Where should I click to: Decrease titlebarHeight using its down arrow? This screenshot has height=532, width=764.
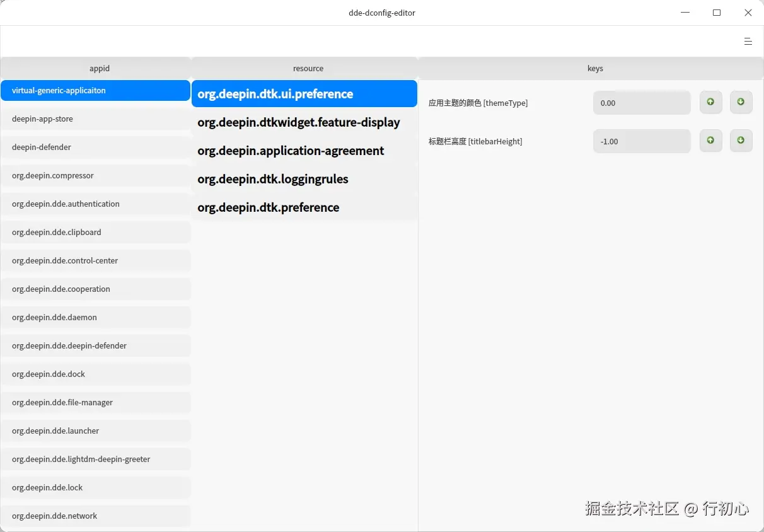point(741,141)
